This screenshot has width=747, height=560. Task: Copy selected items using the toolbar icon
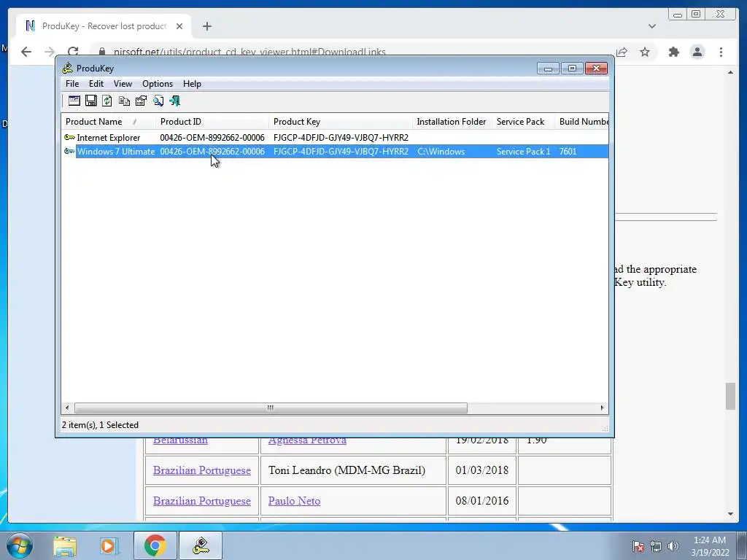tap(124, 101)
